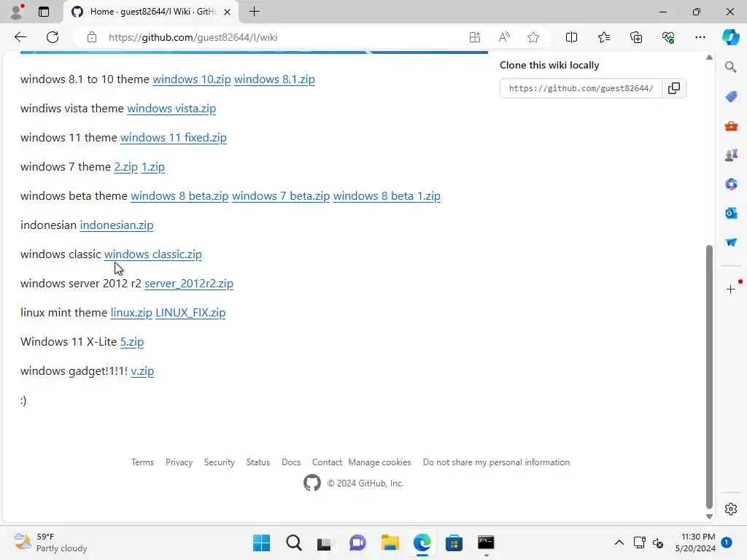Open Microsoft Store from taskbar
The image size is (747, 560).
[x=454, y=542]
